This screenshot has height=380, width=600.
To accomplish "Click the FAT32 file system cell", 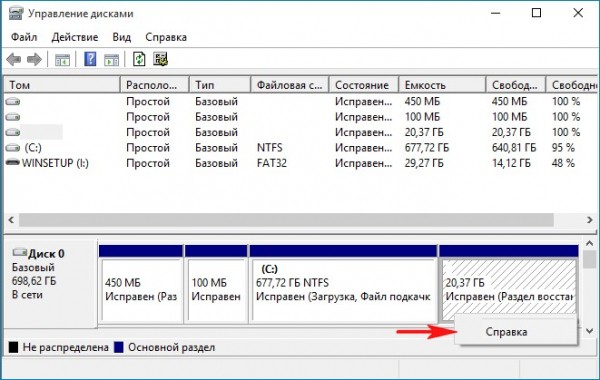I will (x=272, y=163).
